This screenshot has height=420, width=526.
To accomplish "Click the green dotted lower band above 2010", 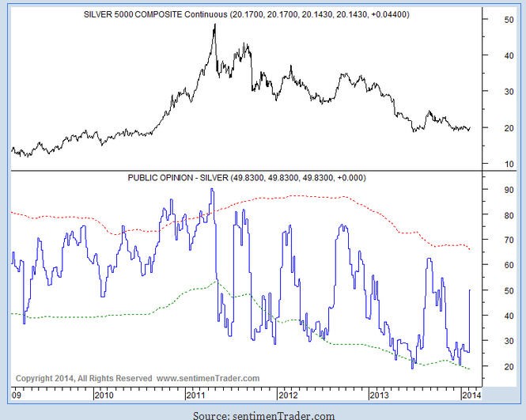I will 102,316.
